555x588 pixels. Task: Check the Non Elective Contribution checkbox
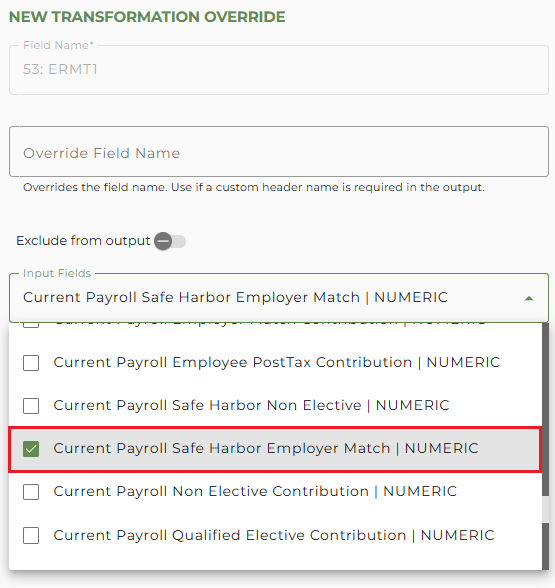pos(31,492)
